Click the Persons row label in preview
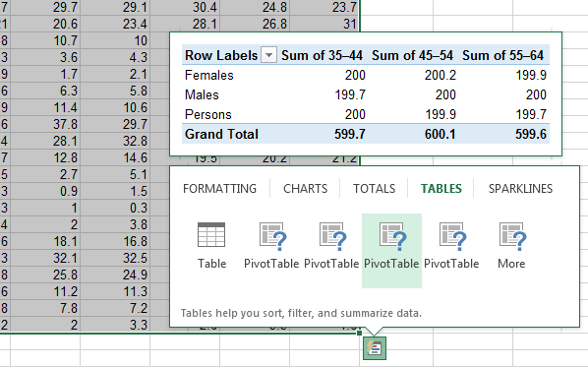The image size is (588, 367). pyautogui.click(x=208, y=114)
